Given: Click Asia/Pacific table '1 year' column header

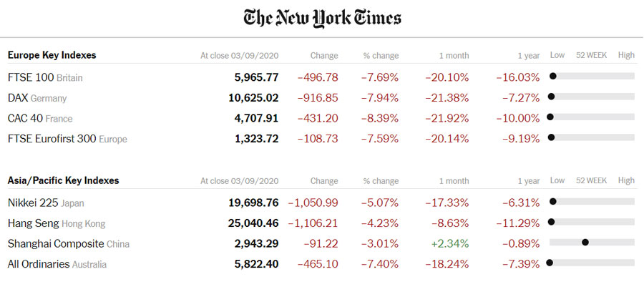Looking at the screenshot, I should tap(529, 181).
